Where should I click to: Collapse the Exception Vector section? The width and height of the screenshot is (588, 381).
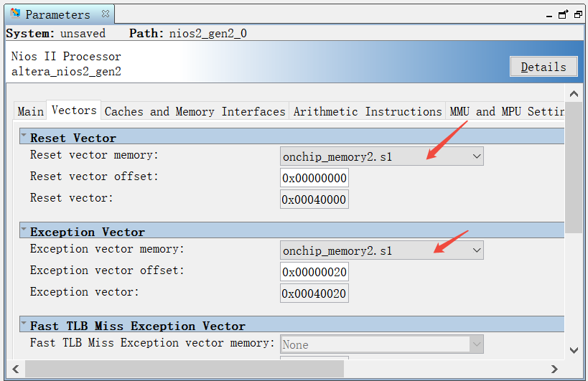point(24,228)
